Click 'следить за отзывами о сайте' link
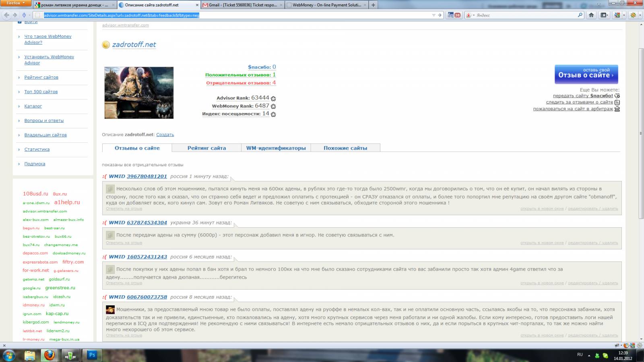644x362 pixels. pyautogui.click(x=580, y=102)
